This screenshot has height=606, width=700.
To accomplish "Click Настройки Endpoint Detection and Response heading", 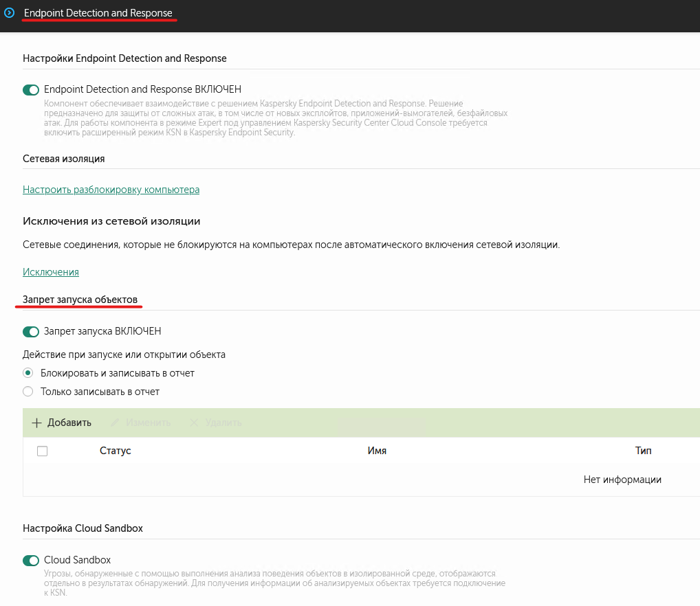I will (x=124, y=58).
